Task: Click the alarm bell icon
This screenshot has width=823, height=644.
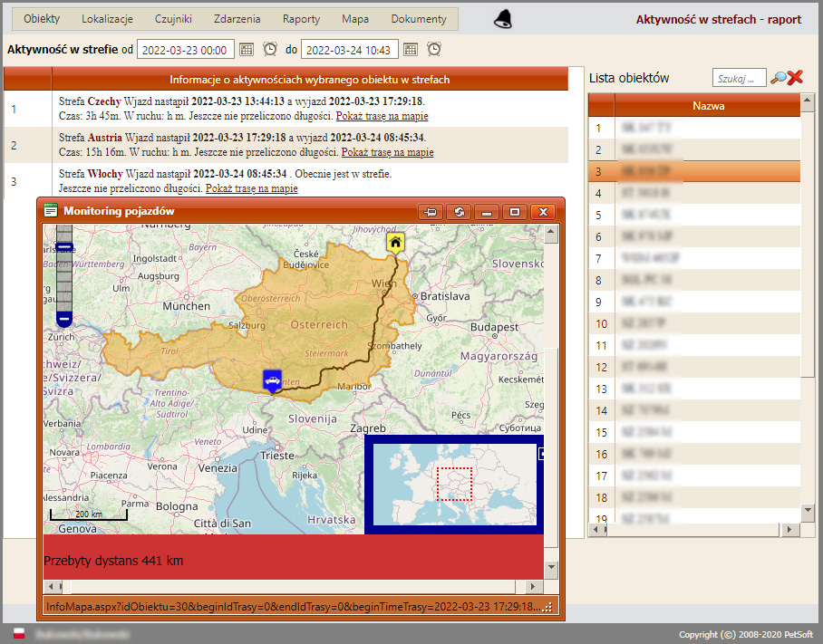Action: click(503, 19)
